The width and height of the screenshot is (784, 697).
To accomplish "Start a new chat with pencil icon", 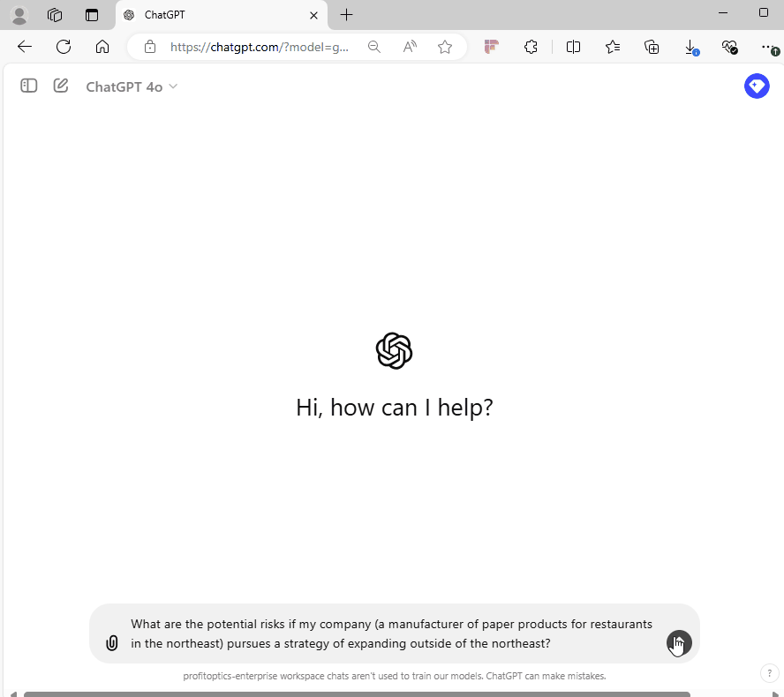I will click(x=61, y=86).
